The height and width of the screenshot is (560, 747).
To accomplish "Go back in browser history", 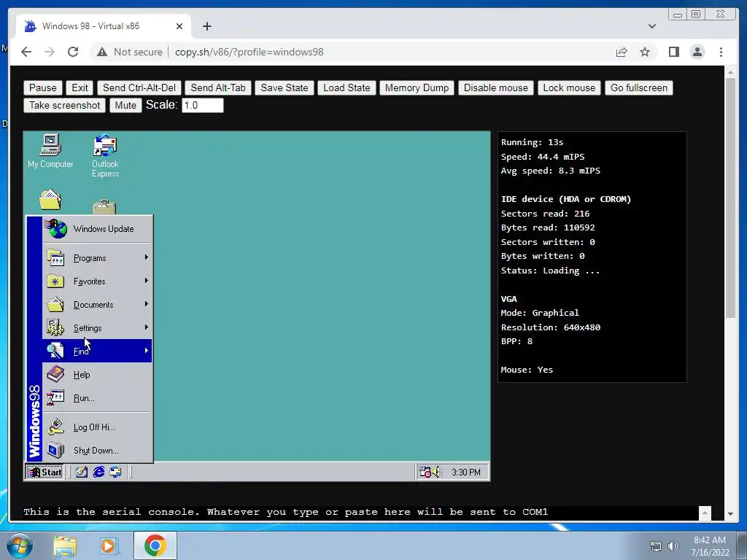I will pos(26,52).
